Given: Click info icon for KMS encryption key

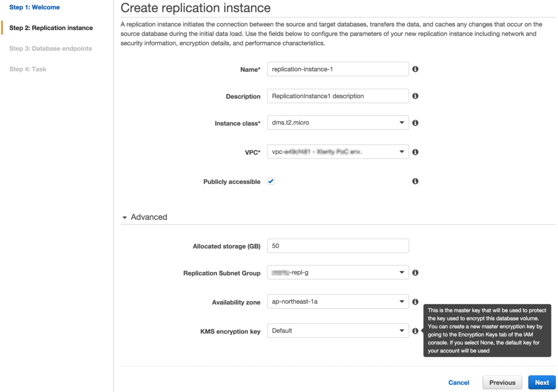Looking at the screenshot, I should [x=415, y=331].
